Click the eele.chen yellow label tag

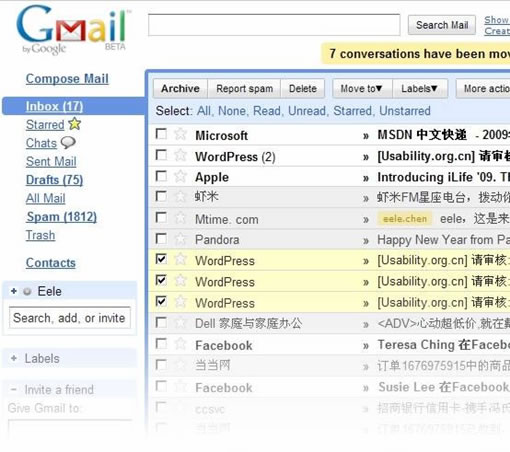coord(405,219)
